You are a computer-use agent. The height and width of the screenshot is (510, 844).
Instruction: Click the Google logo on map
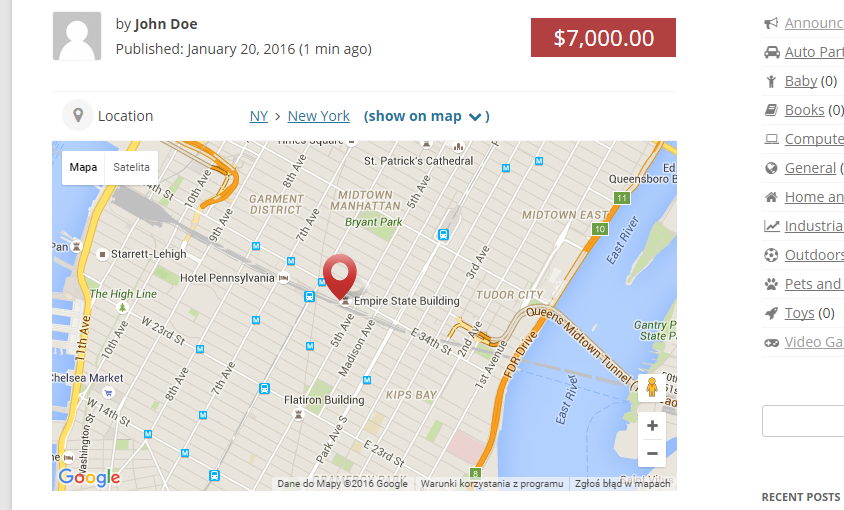89,478
